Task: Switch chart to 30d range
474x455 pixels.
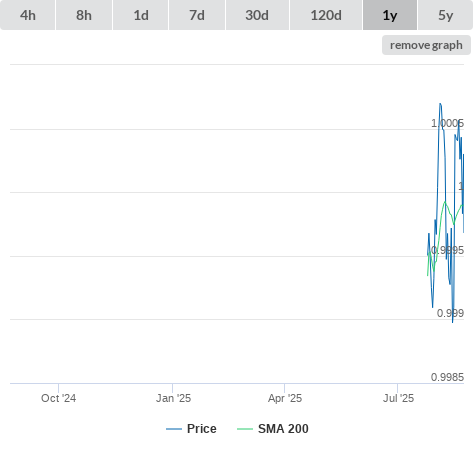Action: click(x=257, y=15)
